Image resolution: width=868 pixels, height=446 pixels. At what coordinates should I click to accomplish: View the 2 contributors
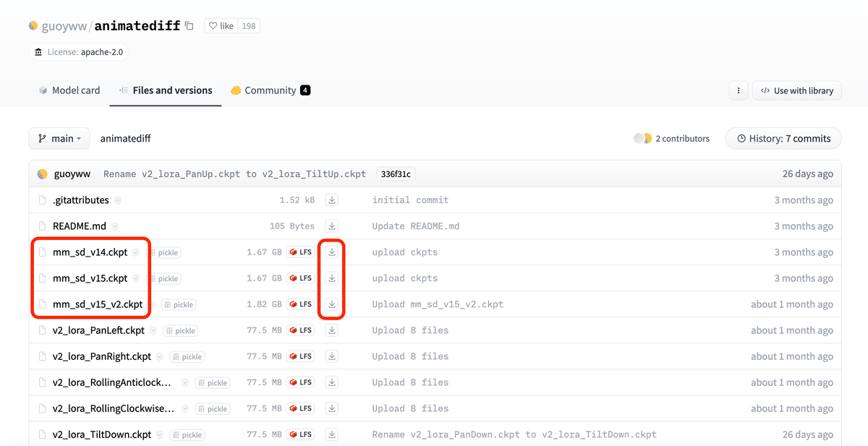(671, 138)
